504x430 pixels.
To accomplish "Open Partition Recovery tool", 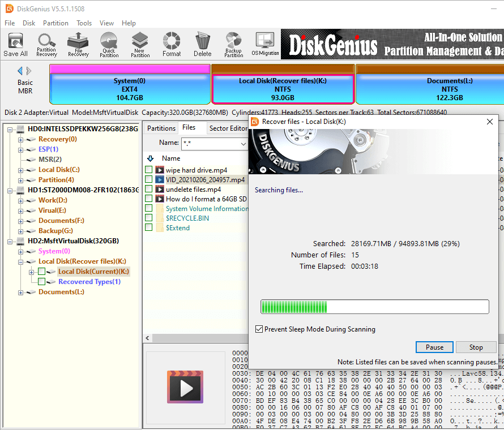I will pos(46,45).
